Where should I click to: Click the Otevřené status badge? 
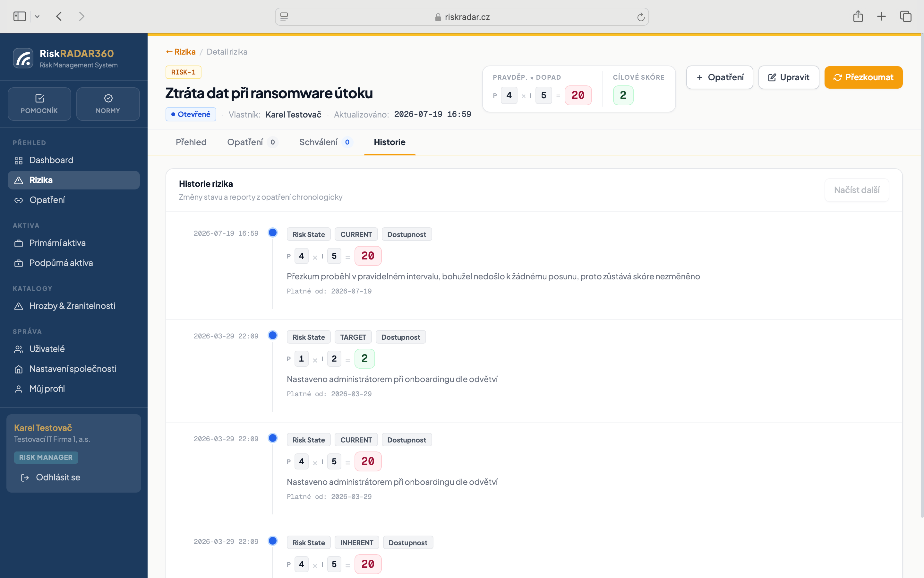click(x=191, y=114)
